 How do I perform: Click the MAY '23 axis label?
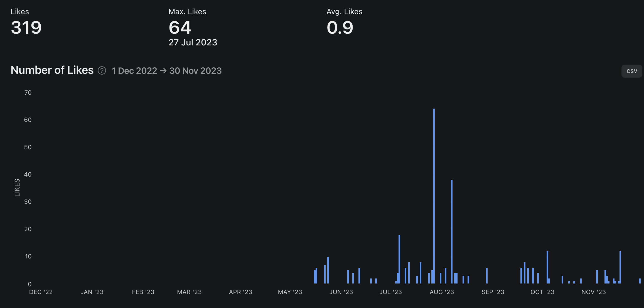pyautogui.click(x=290, y=292)
